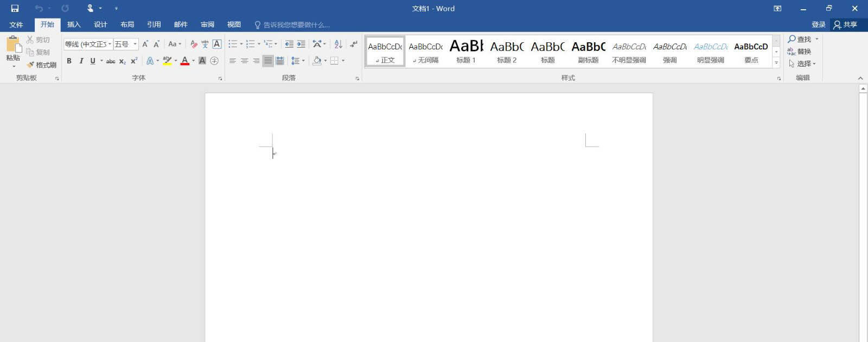868x342 pixels.
Task: Toggle Italic formatting
Action: pyautogui.click(x=81, y=61)
